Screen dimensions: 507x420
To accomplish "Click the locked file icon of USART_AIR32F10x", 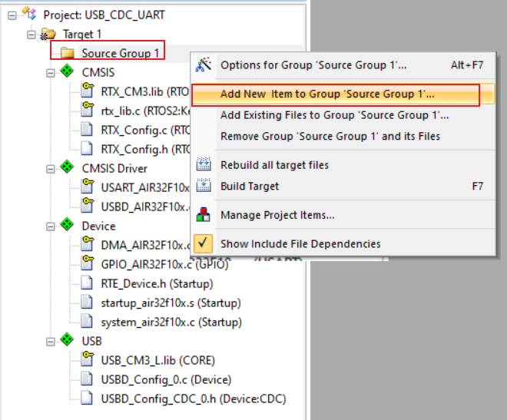I will pyautogui.click(x=88, y=186).
